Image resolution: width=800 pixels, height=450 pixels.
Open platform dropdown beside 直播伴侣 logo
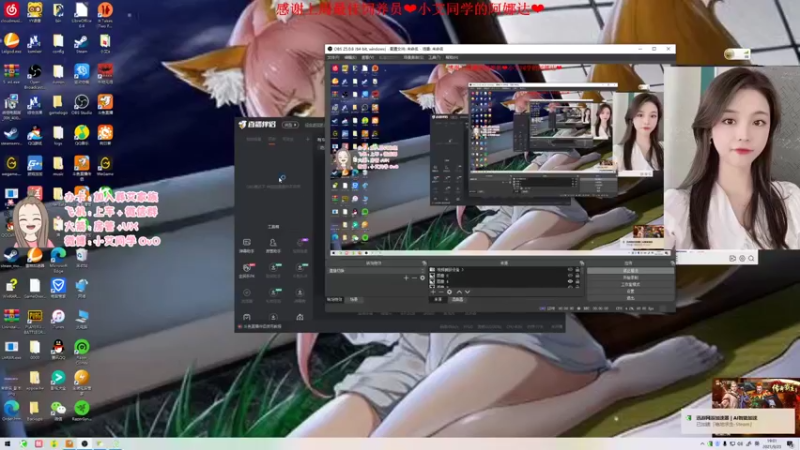coord(290,124)
